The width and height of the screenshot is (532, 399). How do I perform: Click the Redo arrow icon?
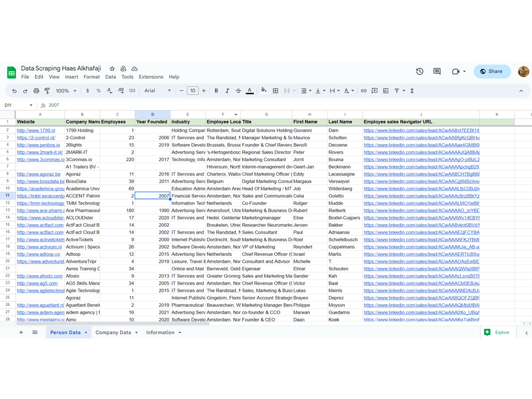tap(25, 91)
